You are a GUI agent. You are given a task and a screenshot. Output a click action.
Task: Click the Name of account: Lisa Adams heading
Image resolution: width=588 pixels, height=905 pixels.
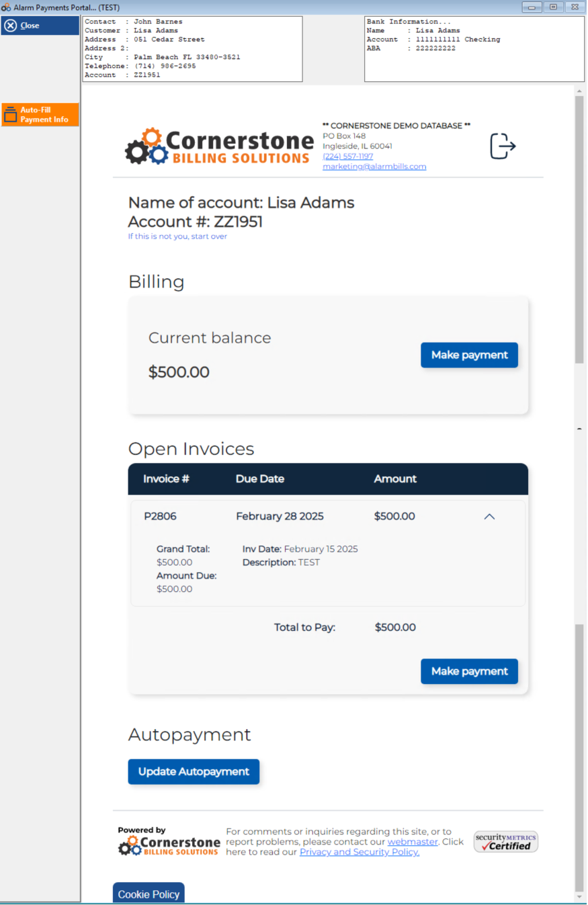pyautogui.click(x=241, y=202)
